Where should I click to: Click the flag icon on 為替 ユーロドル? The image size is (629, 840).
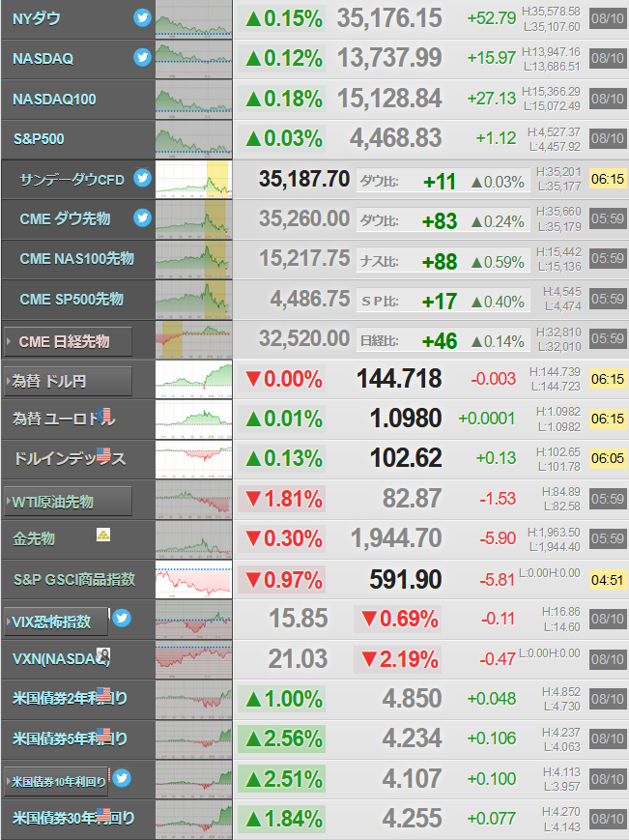tap(103, 415)
